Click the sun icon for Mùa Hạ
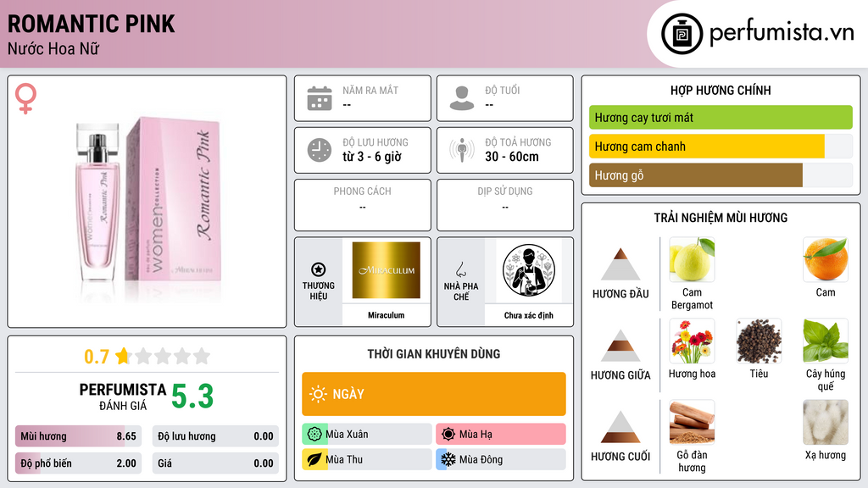 tap(448, 435)
